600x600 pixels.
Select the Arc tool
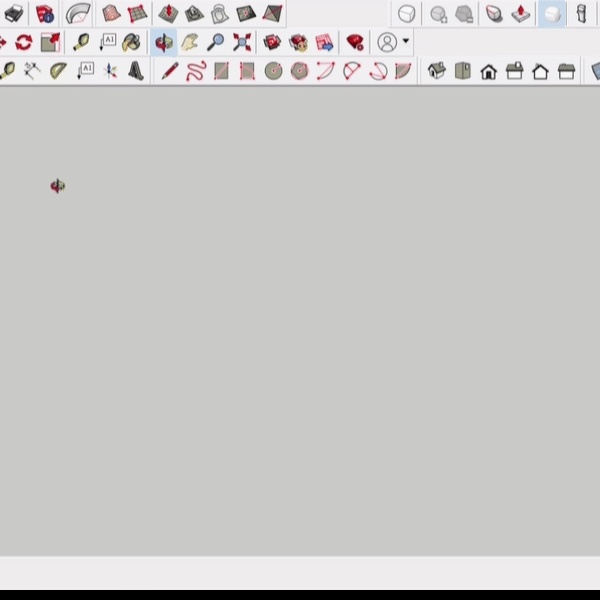pyautogui.click(x=325, y=71)
